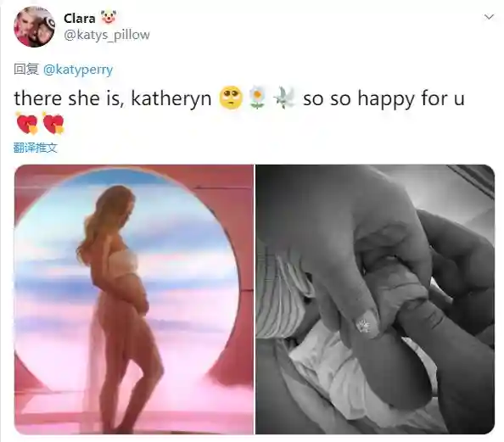Click the daisy flower emoji in tweet
The image size is (504, 442).
[257, 98]
